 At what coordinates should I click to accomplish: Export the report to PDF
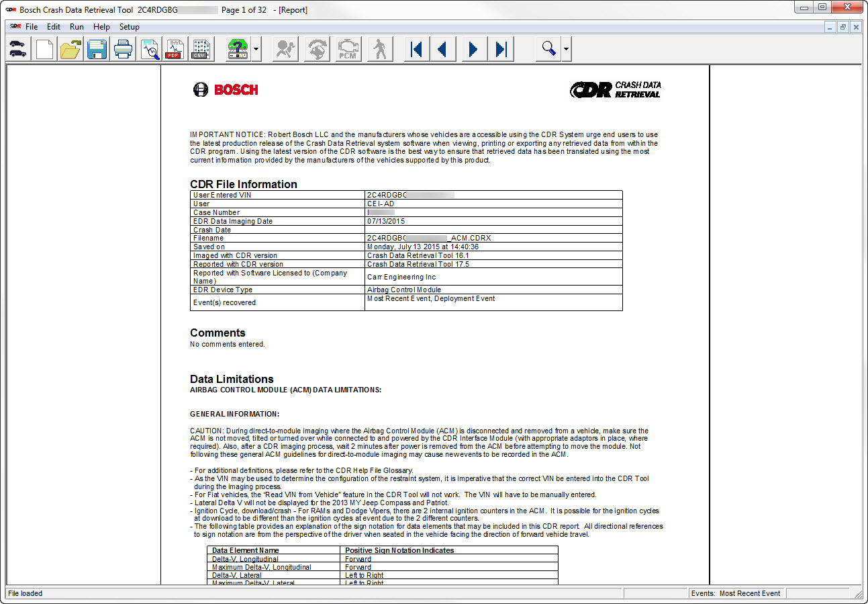point(175,49)
